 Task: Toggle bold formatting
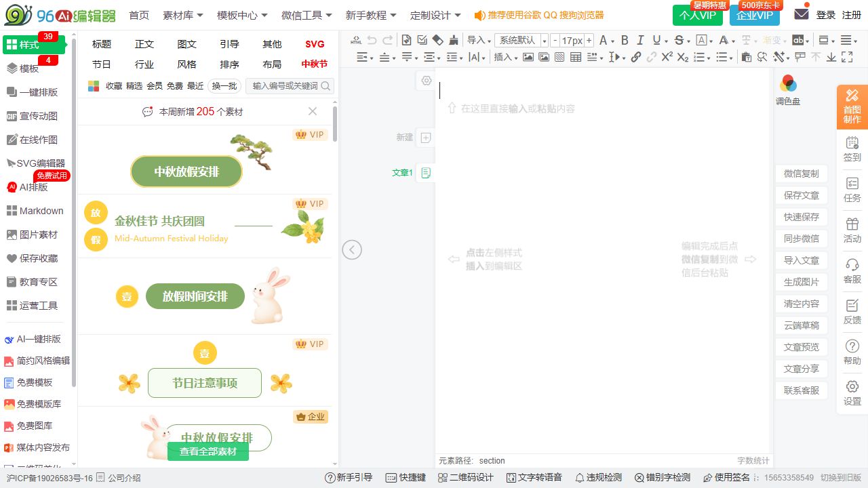[625, 40]
